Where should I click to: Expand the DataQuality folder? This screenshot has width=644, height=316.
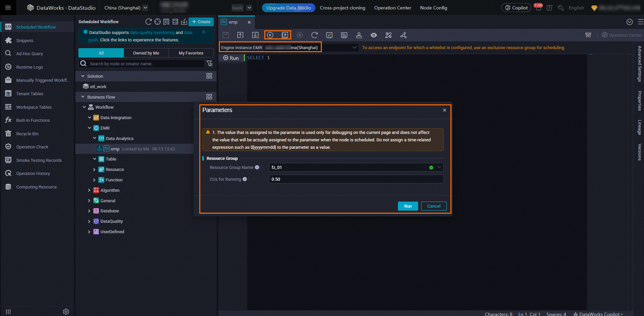point(89,221)
